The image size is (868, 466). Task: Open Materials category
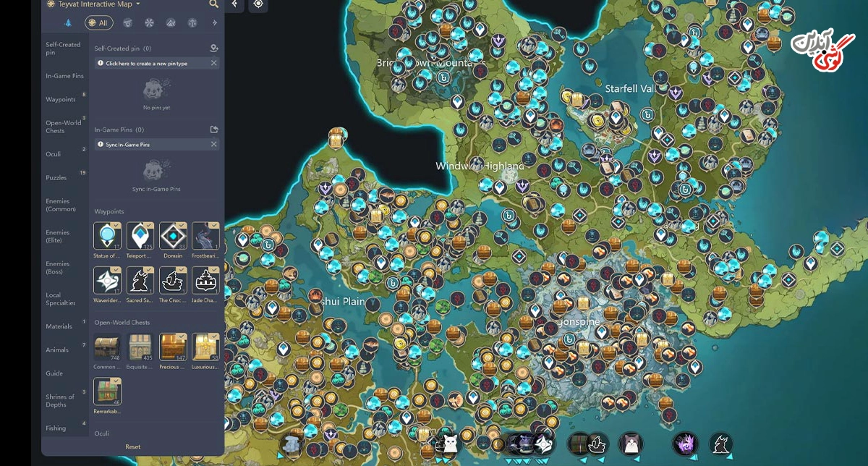point(59,326)
